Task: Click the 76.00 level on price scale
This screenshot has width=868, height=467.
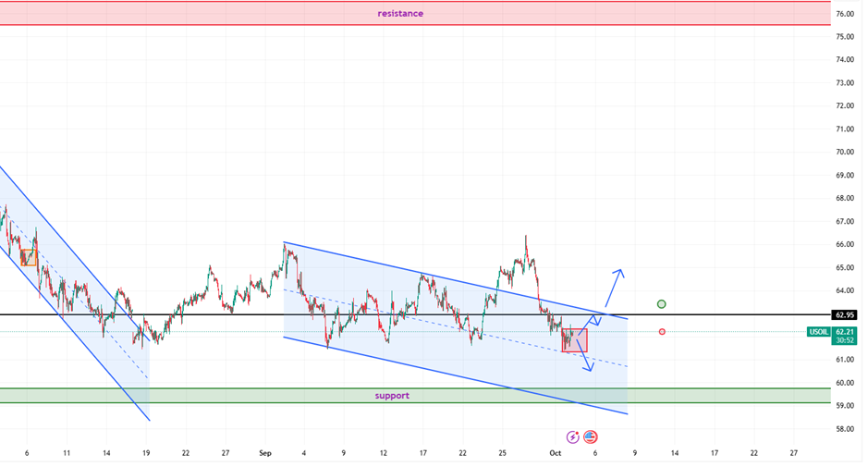Action: click(844, 14)
